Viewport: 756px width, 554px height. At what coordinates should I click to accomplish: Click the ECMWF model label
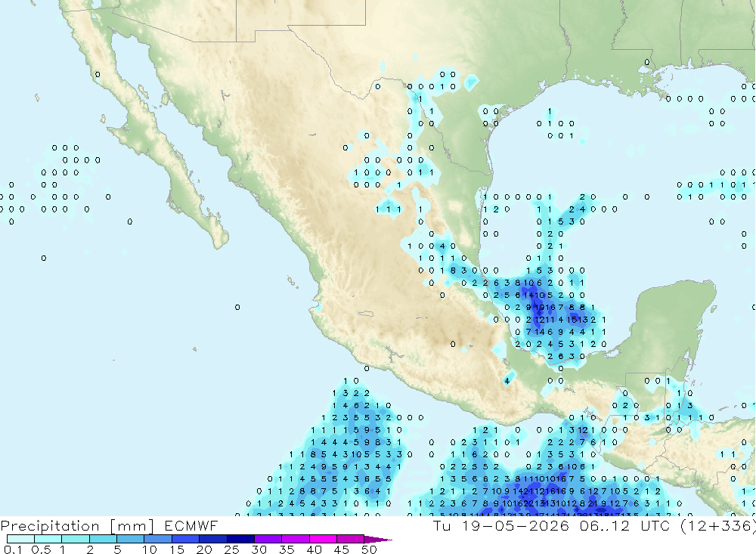coord(191,525)
